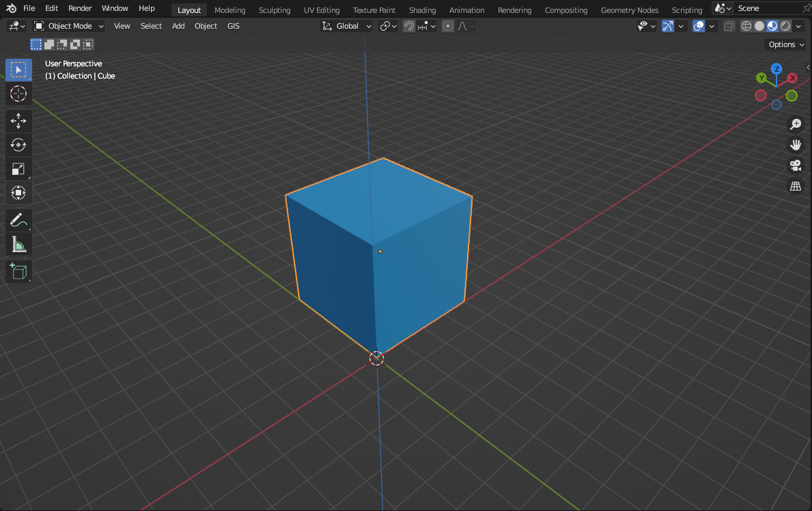This screenshot has width=812, height=511.
Task: Choose the Add Cube tool
Action: coord(18,271)
